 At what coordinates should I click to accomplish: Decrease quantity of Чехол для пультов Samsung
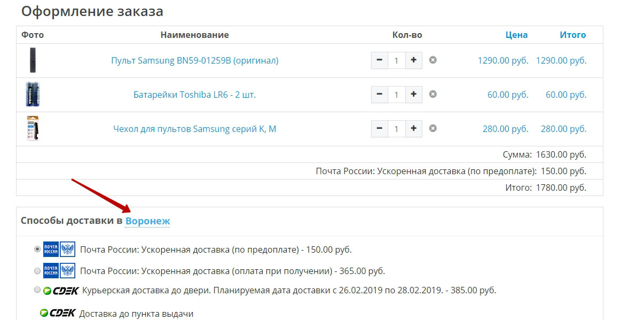pos(380,129)
